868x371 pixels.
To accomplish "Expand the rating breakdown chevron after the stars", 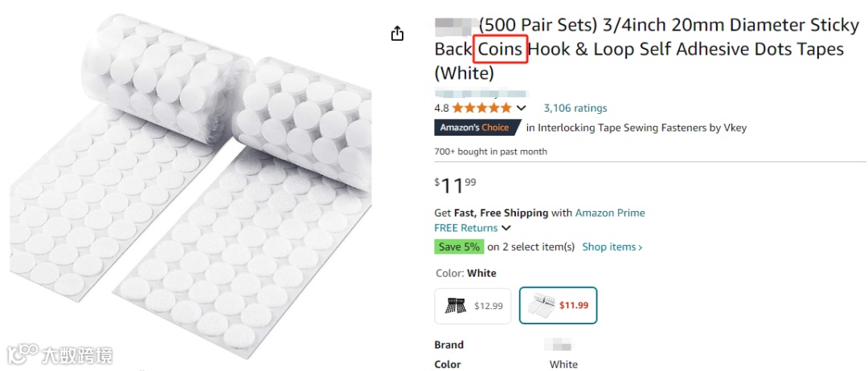I will click(521, 108).
